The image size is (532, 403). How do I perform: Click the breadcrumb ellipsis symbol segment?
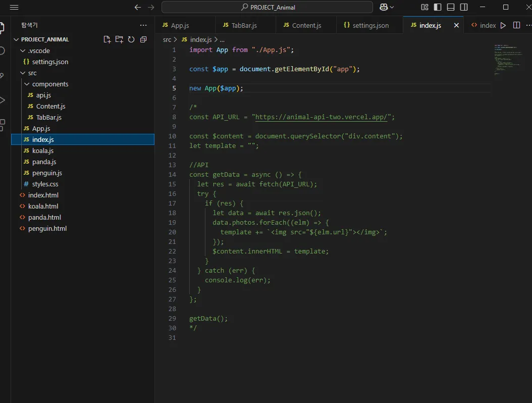tap(222, 40)
